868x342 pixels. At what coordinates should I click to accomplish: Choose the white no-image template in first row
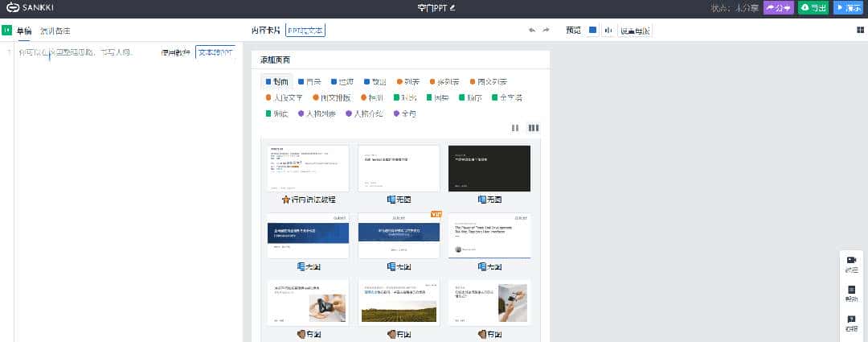coord(399,168)
